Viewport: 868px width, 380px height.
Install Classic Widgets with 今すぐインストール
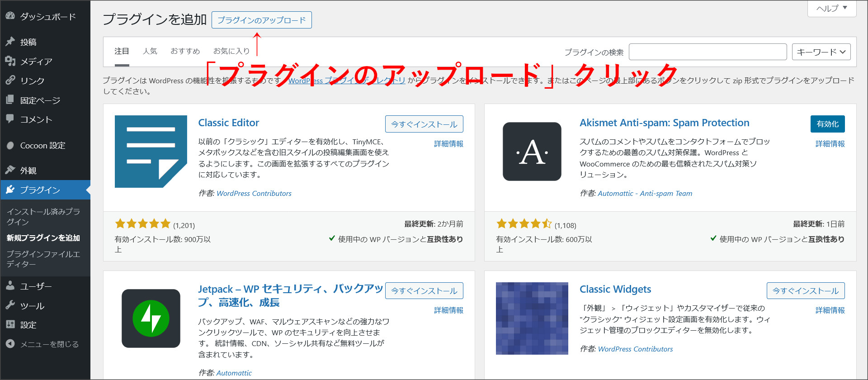(x=806, y=290)
